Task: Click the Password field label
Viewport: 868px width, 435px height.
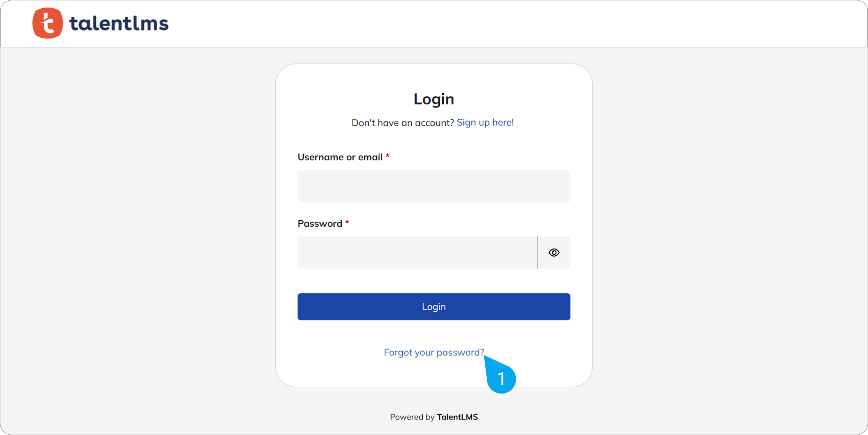Action: coord(320,223)
